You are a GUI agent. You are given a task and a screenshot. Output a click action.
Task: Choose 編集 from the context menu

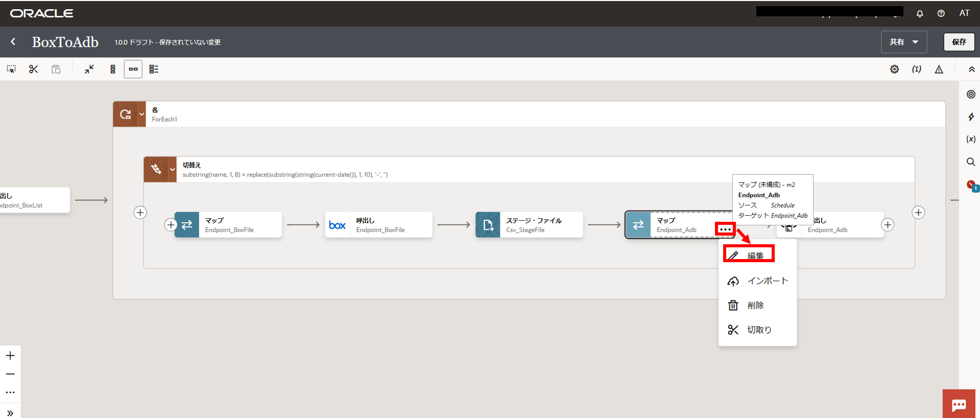(757, 256)
